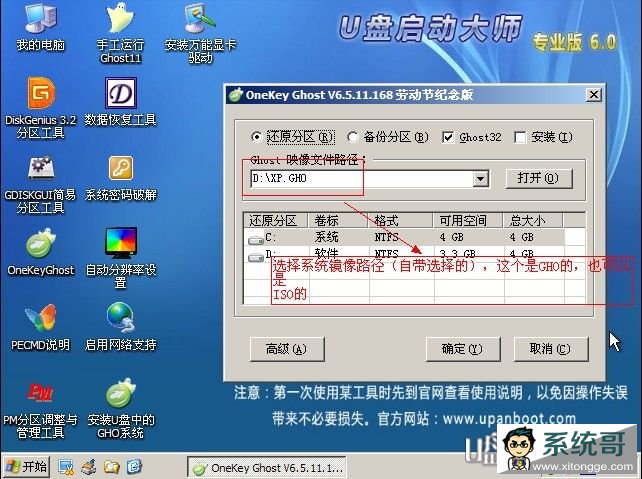Click first quick launch computer icon
The image size is (642, 479).
click(x=66, y=466)
